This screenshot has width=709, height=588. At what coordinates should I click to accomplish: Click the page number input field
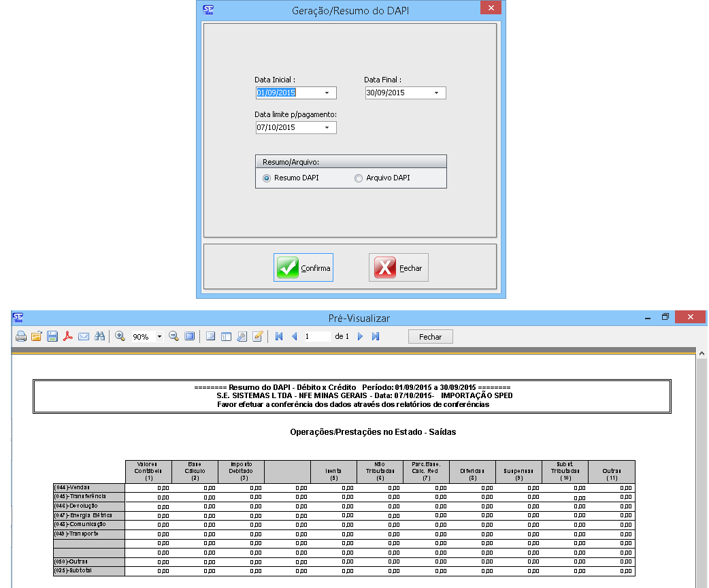pos(316,336)
